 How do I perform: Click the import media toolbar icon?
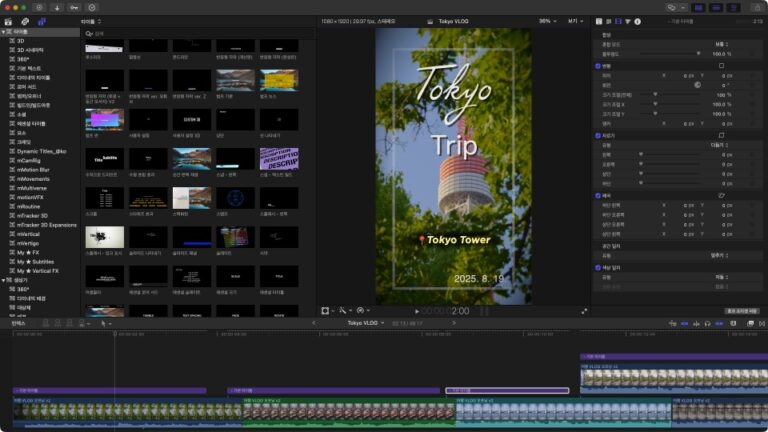[x=57, y=7]
